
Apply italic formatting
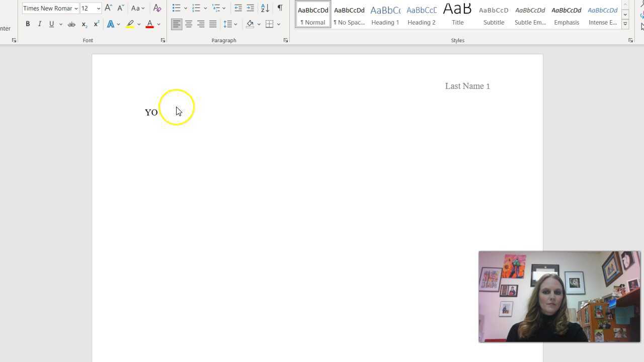pyautogui.click(x=40, y=24)
